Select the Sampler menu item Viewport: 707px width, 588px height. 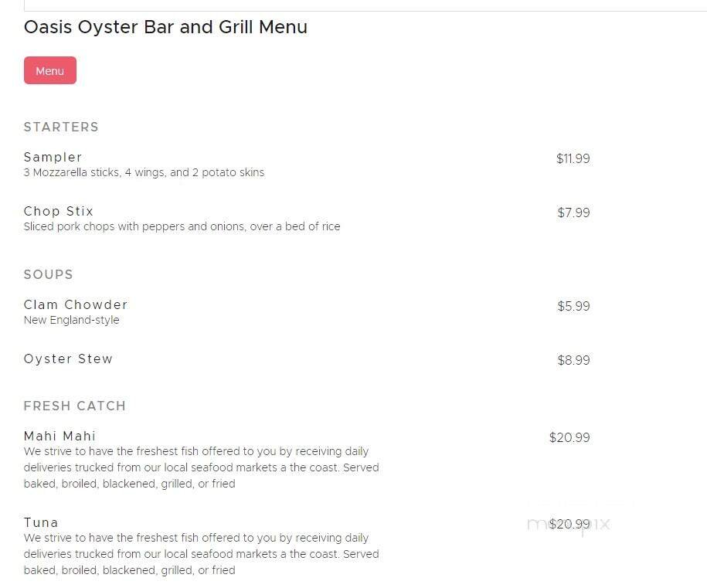pyautogui.click(x=53, y=157)
